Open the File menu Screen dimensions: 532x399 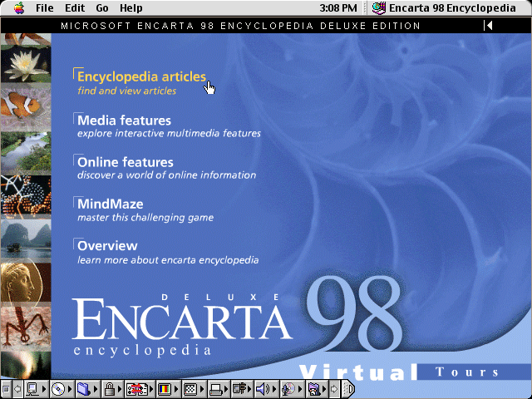44,7
